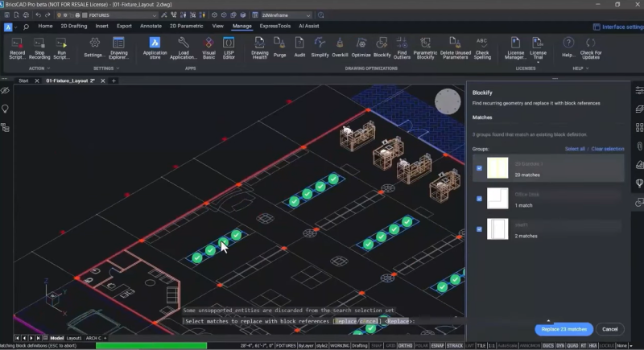Image resolution: width=644 pixels, height=350 pixels.
Task: Open the LISP Editor
Action: click(229, 43)
